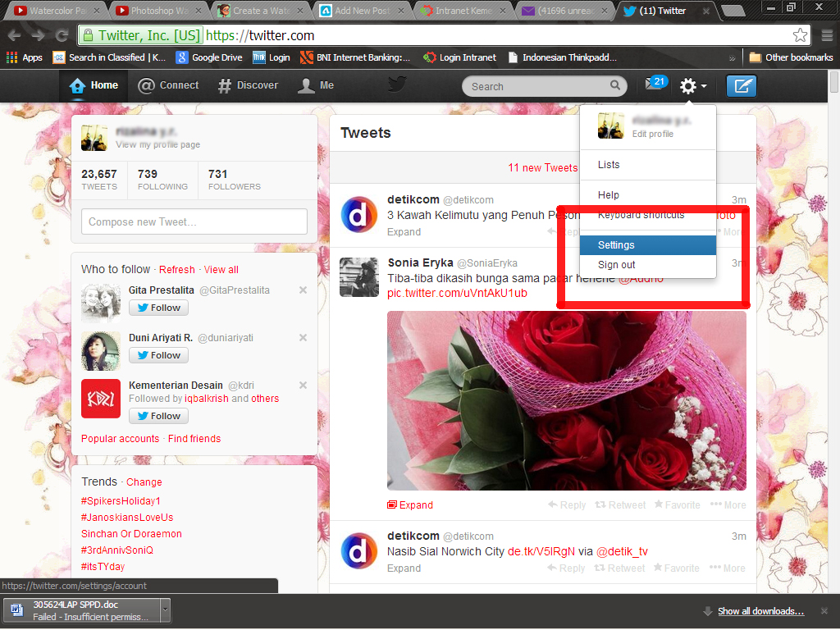
Task: Click Change next to Trends
Action: (144, 482)
